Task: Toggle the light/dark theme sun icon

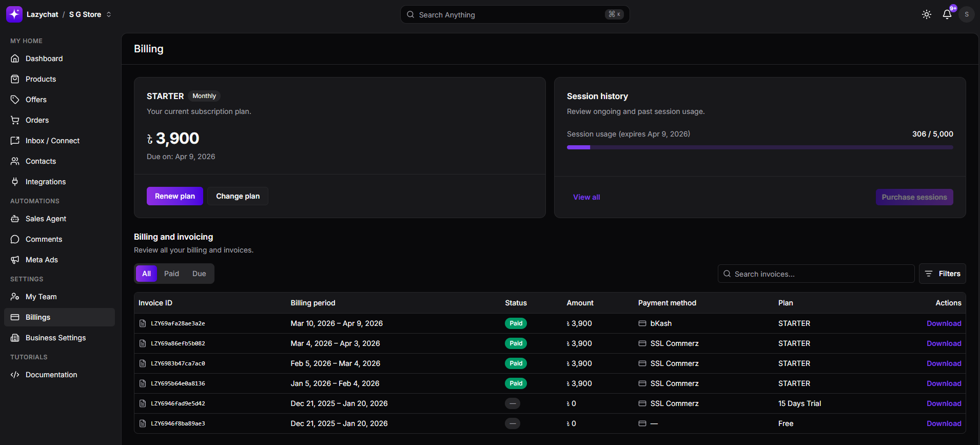Action: (x=926, y=14)
